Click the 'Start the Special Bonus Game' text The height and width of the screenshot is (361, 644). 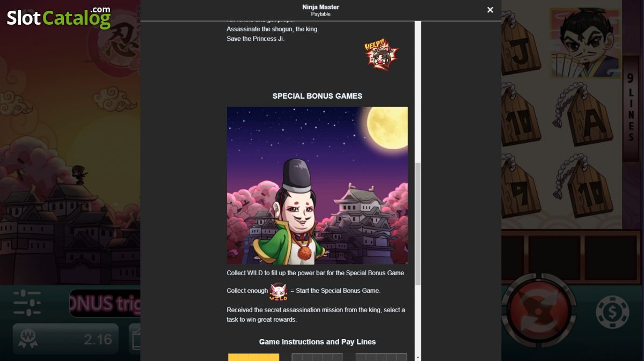tap(338, 291)
